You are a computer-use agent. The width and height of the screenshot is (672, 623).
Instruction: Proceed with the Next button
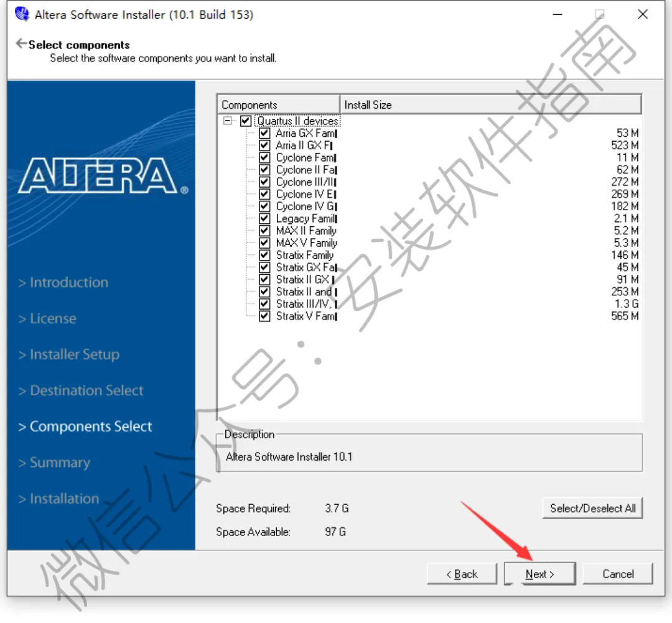pyautogui.click(x=540, y=574)
